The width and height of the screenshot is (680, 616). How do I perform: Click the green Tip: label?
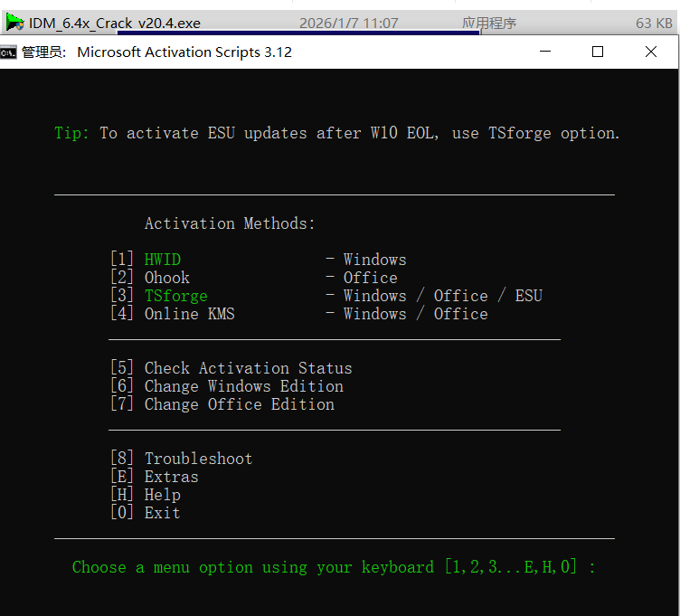point(71,133)
